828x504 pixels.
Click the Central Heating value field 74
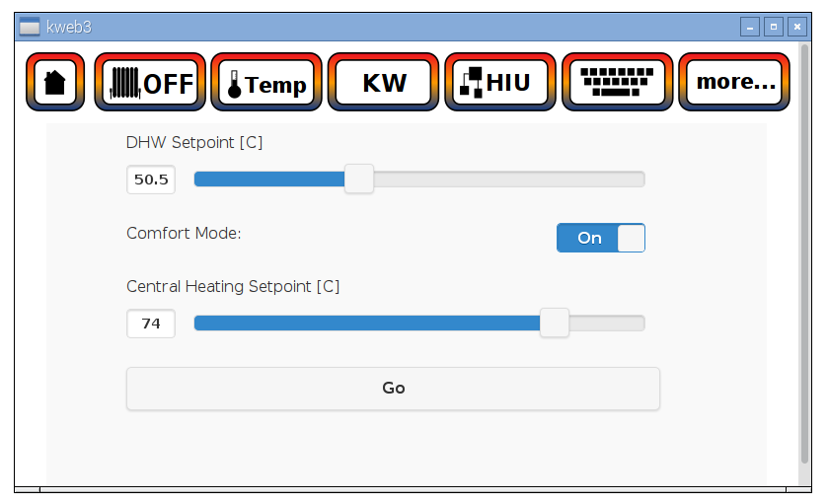point(151,324)
